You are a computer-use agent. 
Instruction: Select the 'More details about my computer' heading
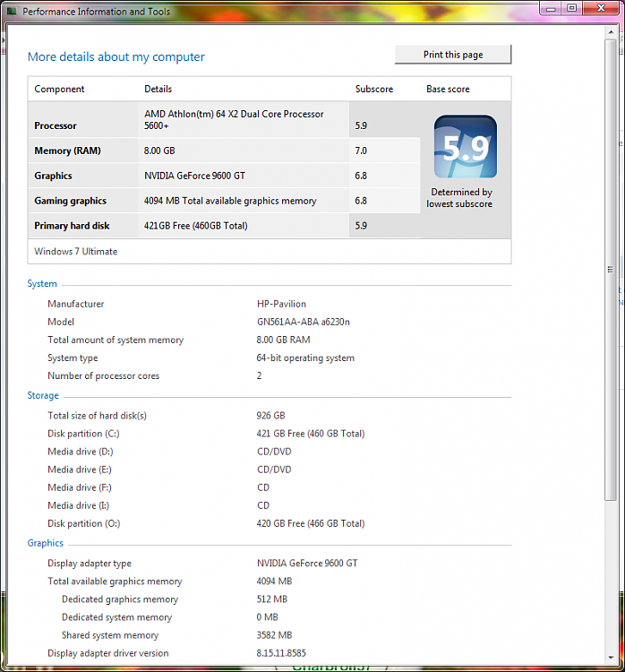click(116, 56)
